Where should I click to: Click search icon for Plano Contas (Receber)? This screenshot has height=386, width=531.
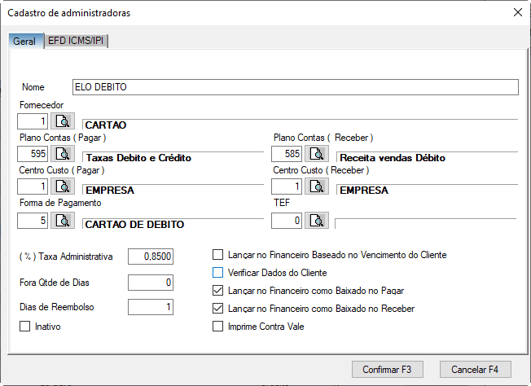pyautogui.click(x=317, y=154)
